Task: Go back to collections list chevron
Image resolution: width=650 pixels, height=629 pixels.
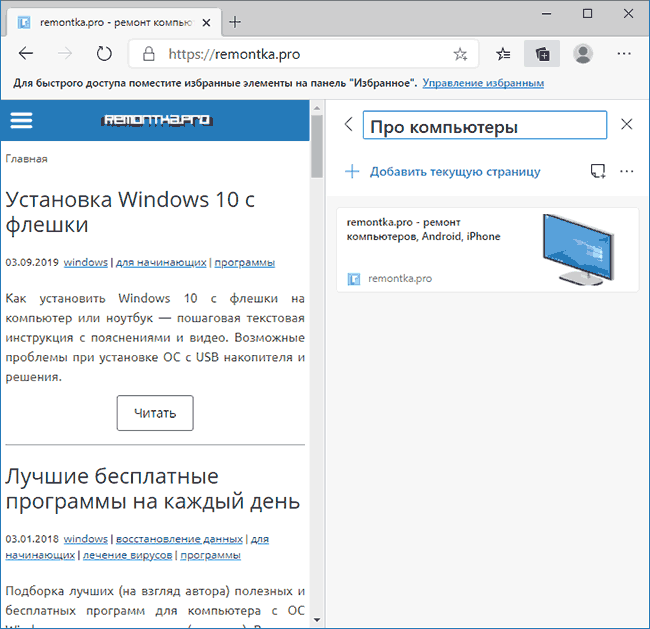Action: [x=349, y=124]
